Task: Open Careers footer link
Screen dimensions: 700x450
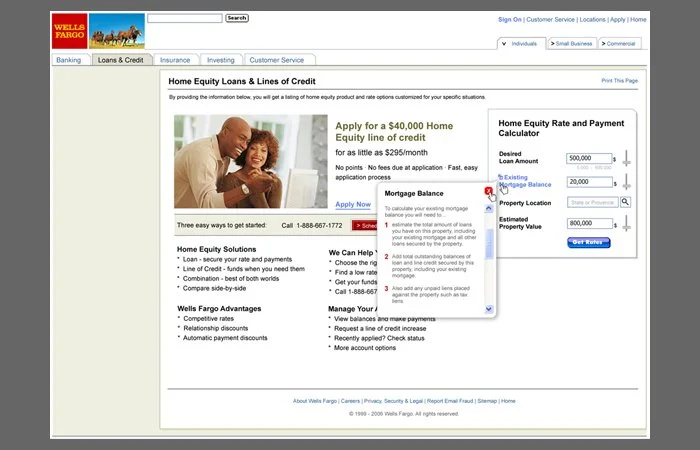Action: [x=350, y=401]
